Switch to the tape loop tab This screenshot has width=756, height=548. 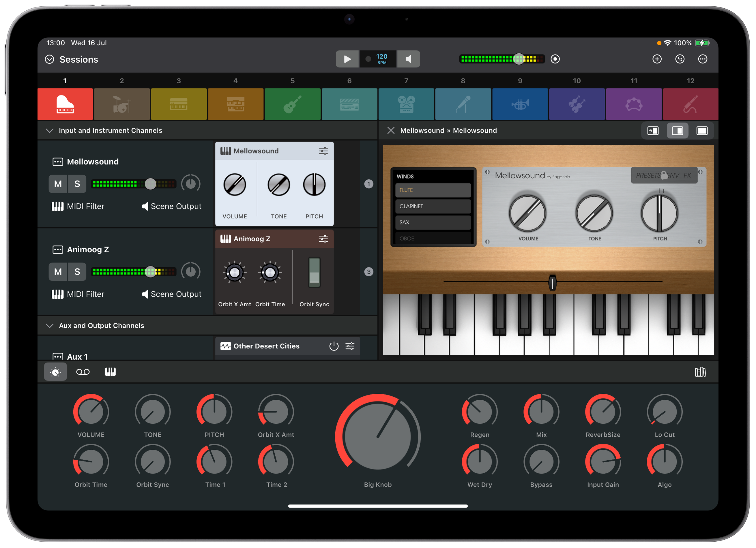click(83, 372)
